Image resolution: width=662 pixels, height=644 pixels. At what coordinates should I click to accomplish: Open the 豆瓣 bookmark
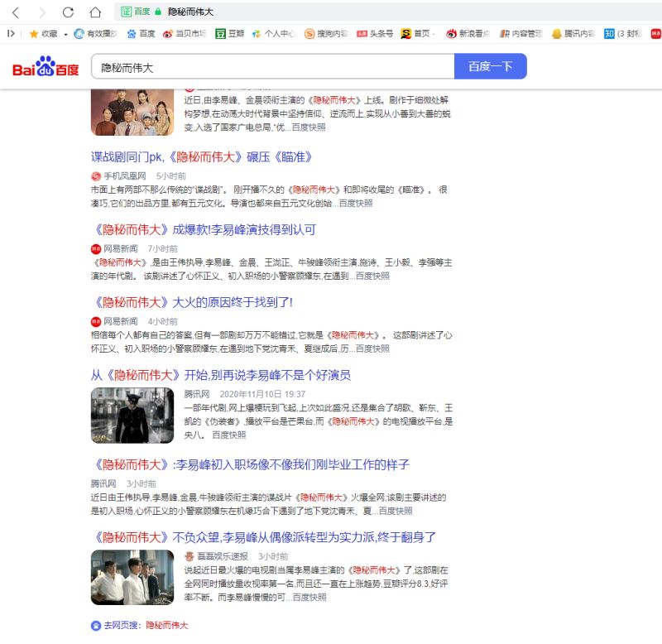[x=230, y=34]
